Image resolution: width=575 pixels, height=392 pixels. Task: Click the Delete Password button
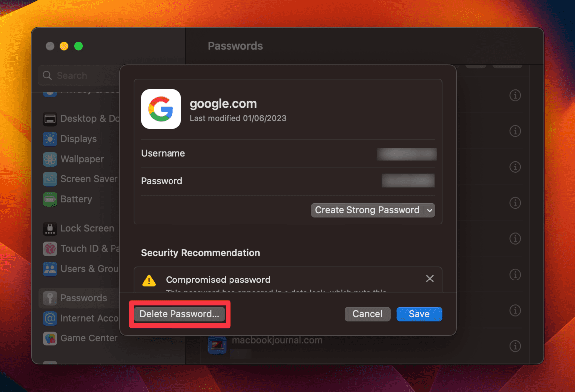(179, 314)
